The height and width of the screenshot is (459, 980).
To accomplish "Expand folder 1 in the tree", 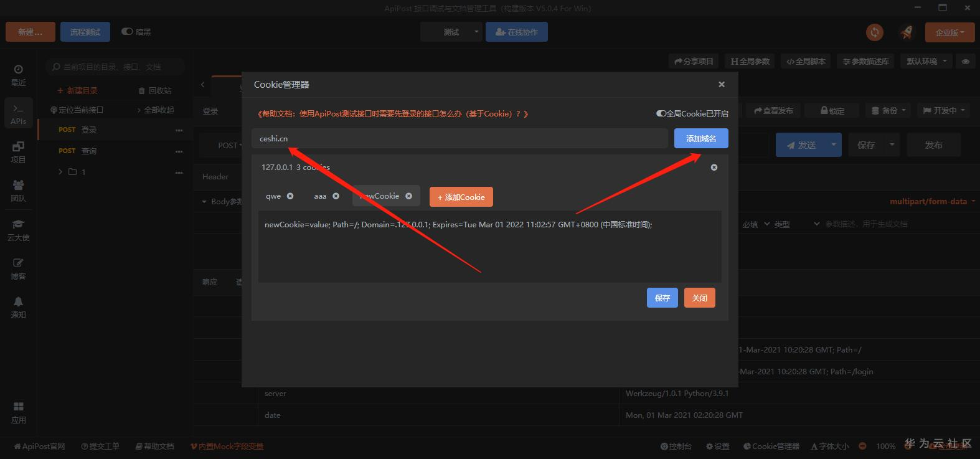I will point(60,172).
